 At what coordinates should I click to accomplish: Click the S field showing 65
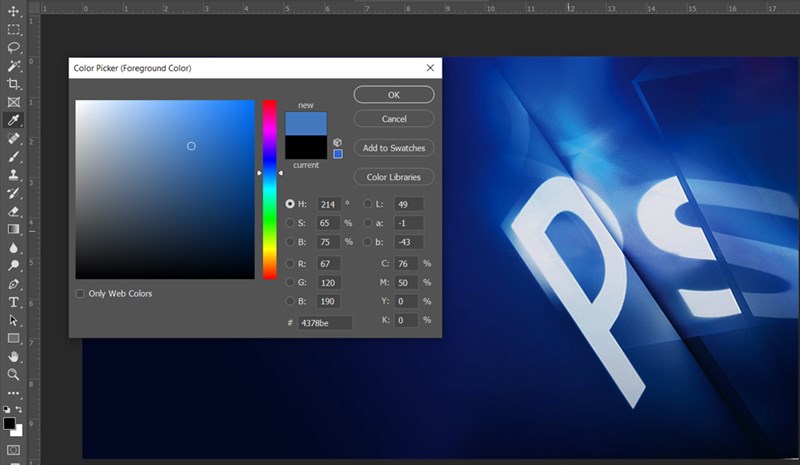point(329,223)
